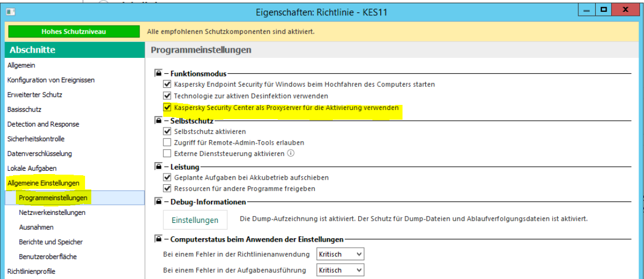
Task: Enable Externe Dienststeuerung aktivieren checkbox
Action: click(167, 154)
